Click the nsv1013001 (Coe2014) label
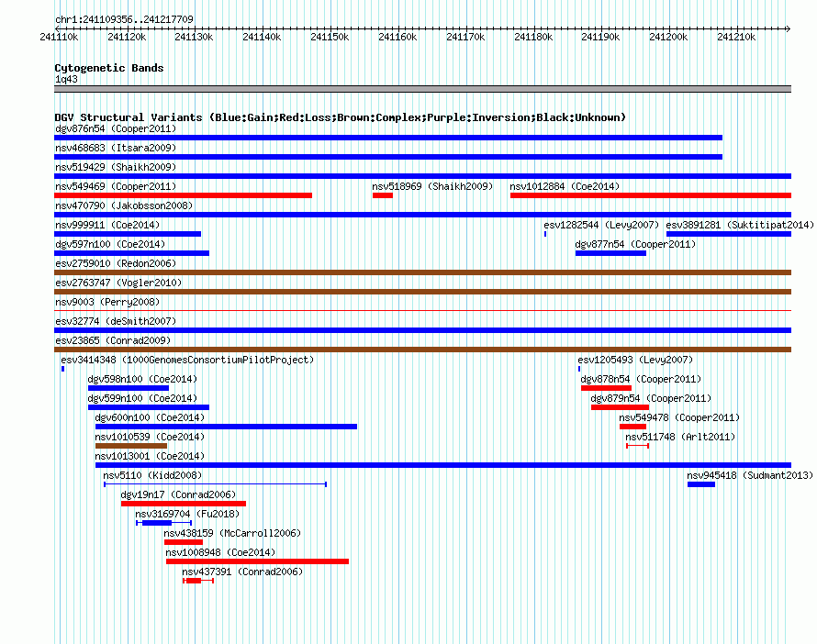The width and height of the screenshot is (817, 644). (150, 456)
